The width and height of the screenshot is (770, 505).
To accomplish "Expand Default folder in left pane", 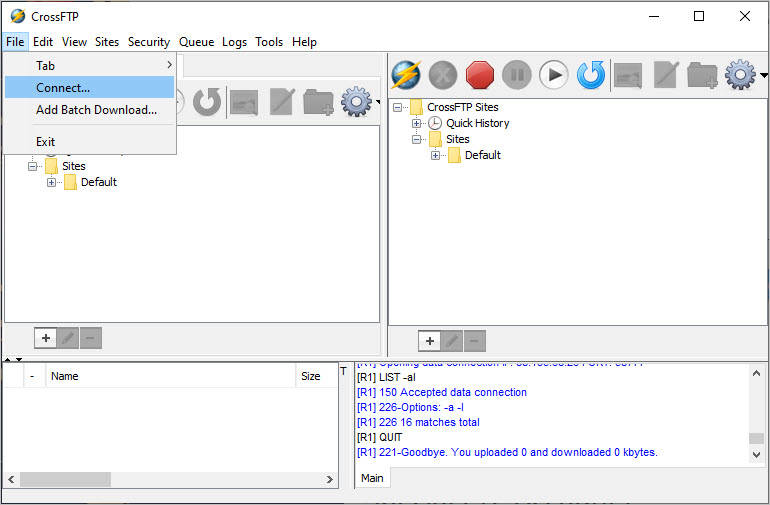I will click(51, 182).
